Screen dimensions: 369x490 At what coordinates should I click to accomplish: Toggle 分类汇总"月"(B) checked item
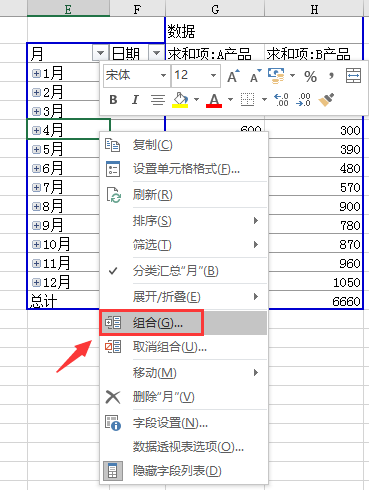(x=184, y=271)
